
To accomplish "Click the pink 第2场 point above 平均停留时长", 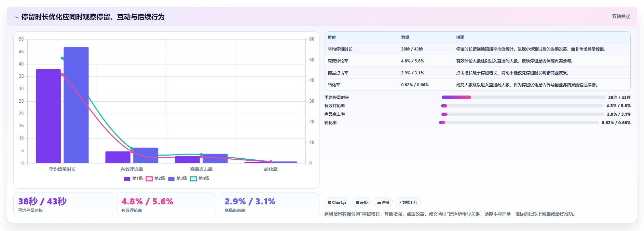I will point(62,74).
